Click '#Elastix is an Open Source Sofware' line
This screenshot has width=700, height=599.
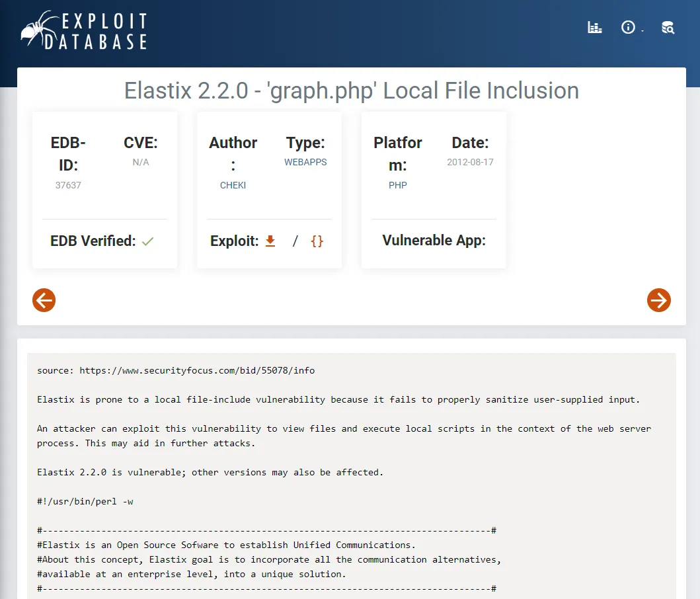226,545
